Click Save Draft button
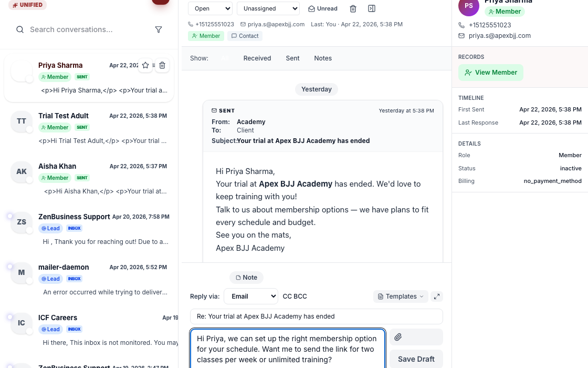The image size is (588, 368). [x=416, y=359]
